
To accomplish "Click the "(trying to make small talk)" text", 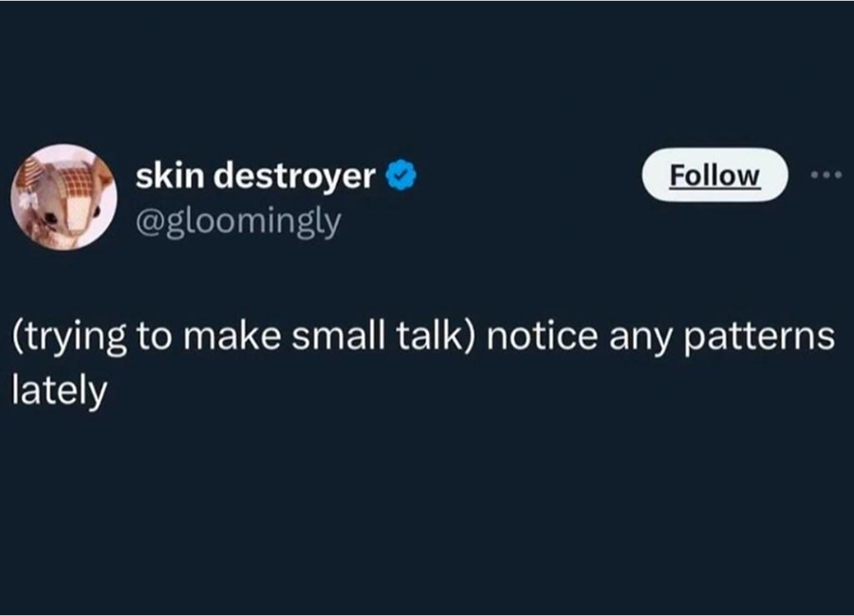I will coord(244,337).
